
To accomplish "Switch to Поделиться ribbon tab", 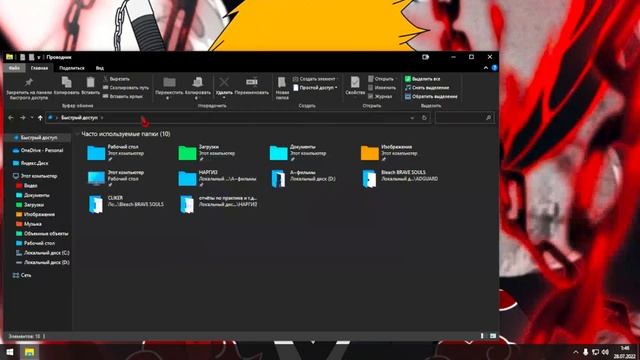I will click(x=72, y=68).
